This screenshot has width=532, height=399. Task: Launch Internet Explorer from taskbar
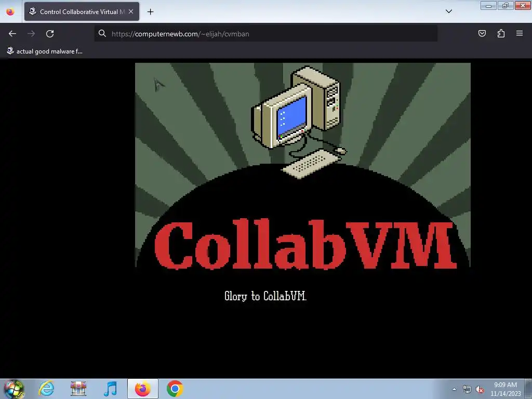pyautogui.click(x=46, y=389)
